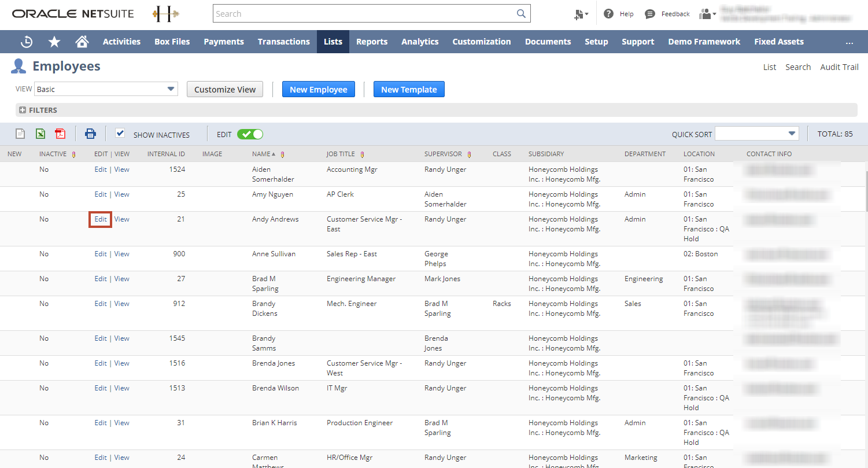View the Amy Nguyen employee record
Screen dimensions: 868x468
[x=122, y=194]
